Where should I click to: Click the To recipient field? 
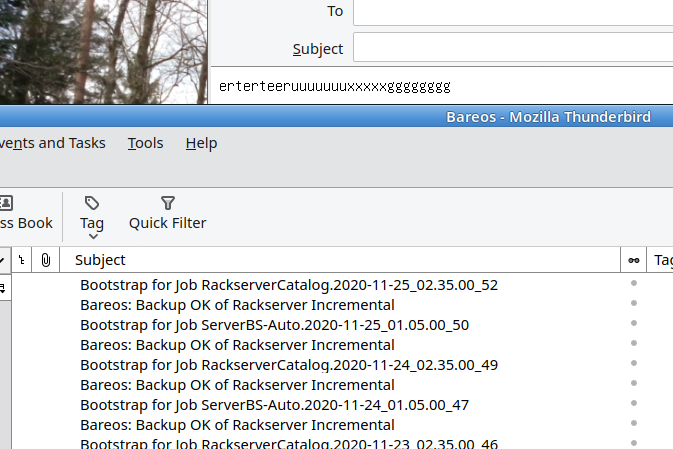tap(513, 12)
